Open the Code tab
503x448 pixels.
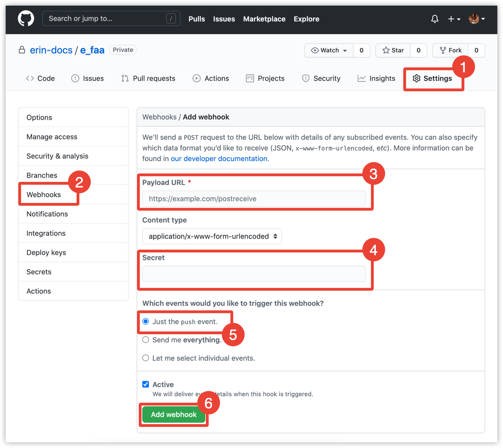coord(40,78)
